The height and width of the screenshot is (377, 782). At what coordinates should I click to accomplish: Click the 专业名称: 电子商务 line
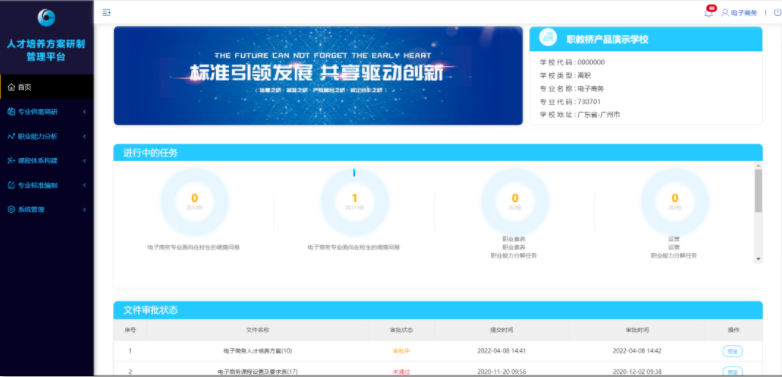click(572, 88)
